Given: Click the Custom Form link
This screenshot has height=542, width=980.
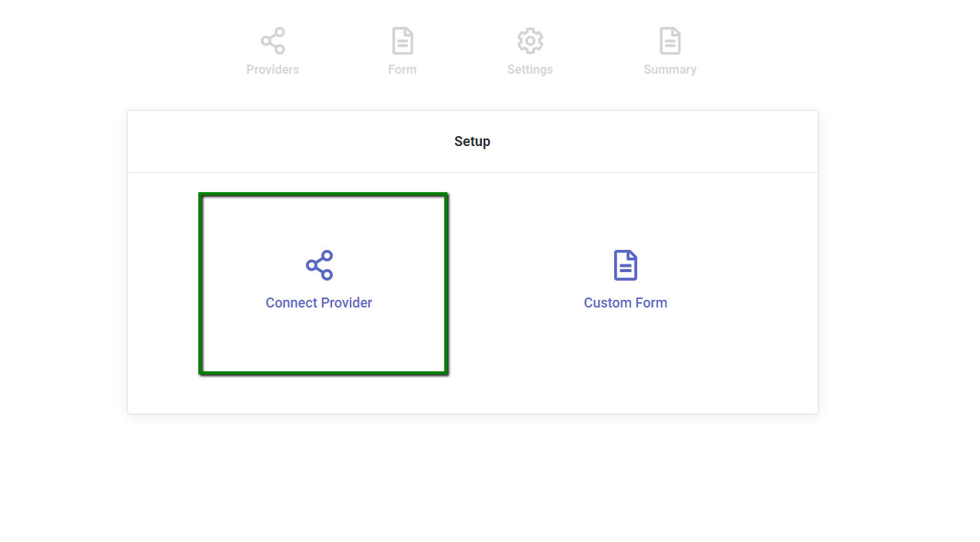Looking at the screenshot, I should 626,302.
